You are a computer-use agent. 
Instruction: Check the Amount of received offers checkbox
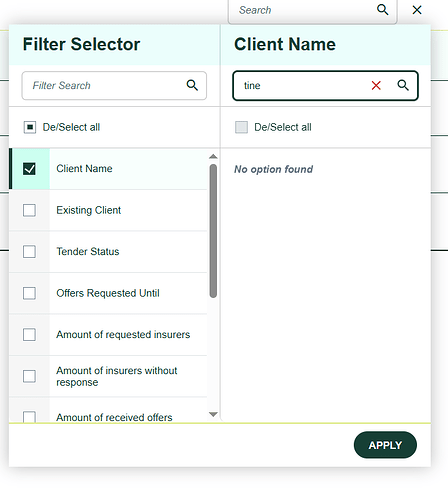point(29,417)
